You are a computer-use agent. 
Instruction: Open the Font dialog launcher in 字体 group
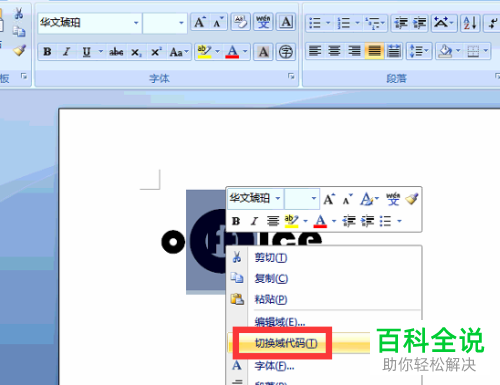291,76
